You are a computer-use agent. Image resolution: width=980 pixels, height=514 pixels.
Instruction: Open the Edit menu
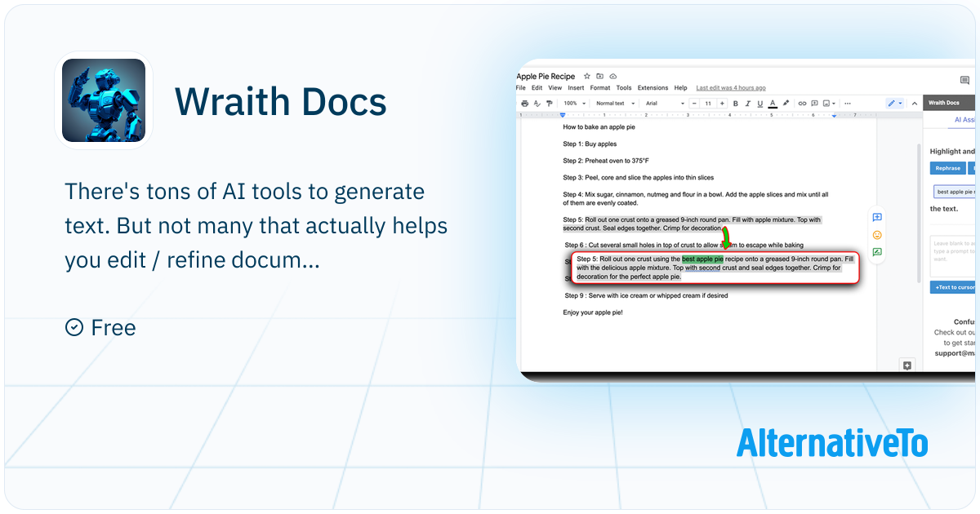click(537, 88)
